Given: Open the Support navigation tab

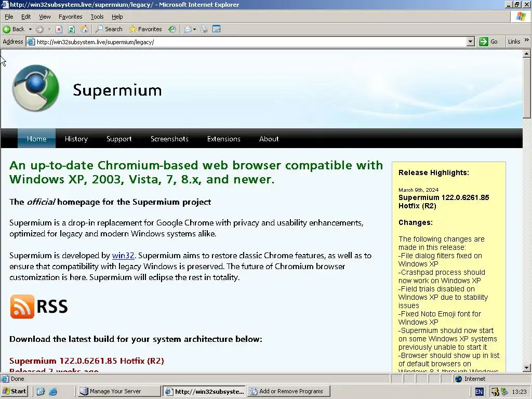Looking at the screenshot, I should (119, 139).
